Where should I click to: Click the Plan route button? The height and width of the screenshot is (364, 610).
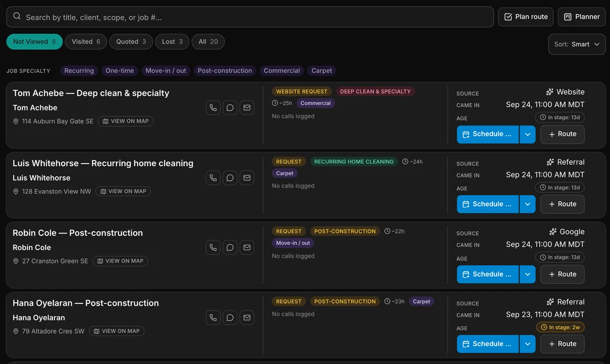coord(526,17)
